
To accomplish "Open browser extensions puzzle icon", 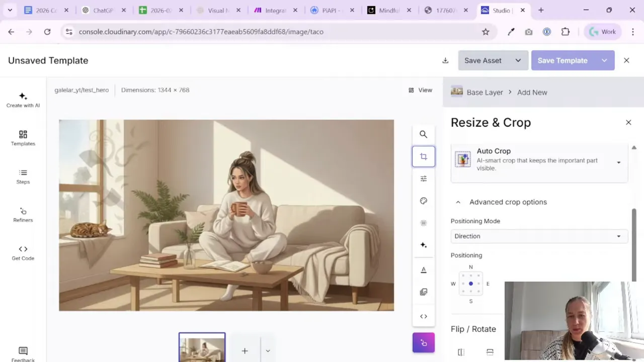I will pos(566,32).
